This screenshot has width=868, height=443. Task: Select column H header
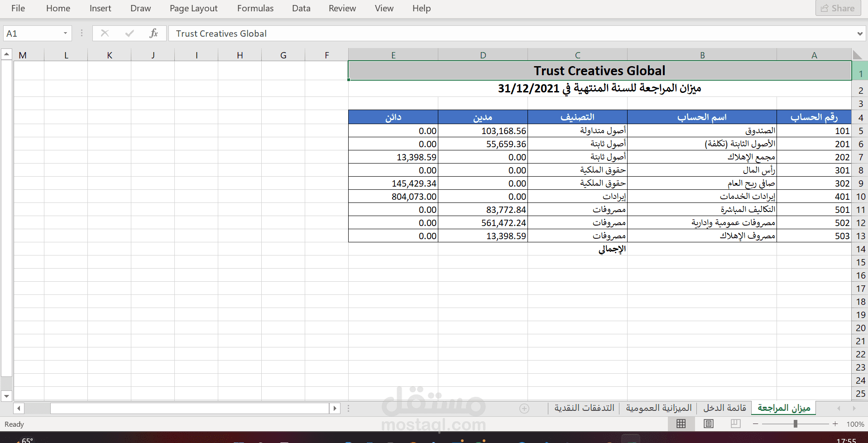pyautogui.click(x=240, y=55)
